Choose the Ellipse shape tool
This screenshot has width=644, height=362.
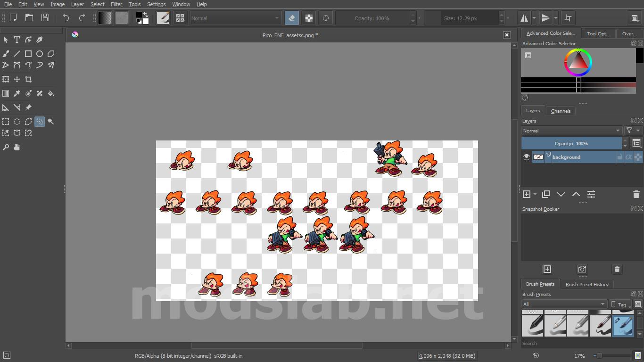(40, 54)
